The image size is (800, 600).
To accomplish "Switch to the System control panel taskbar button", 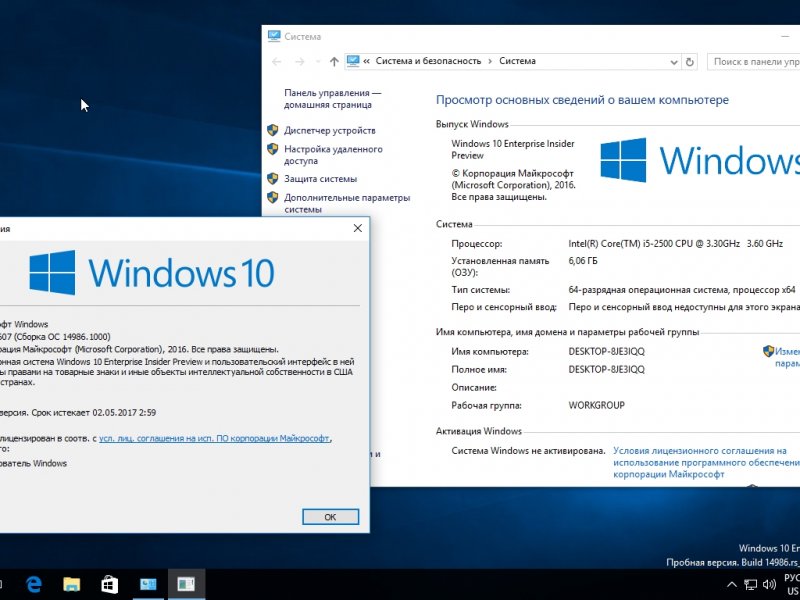I will coord(148,584).
